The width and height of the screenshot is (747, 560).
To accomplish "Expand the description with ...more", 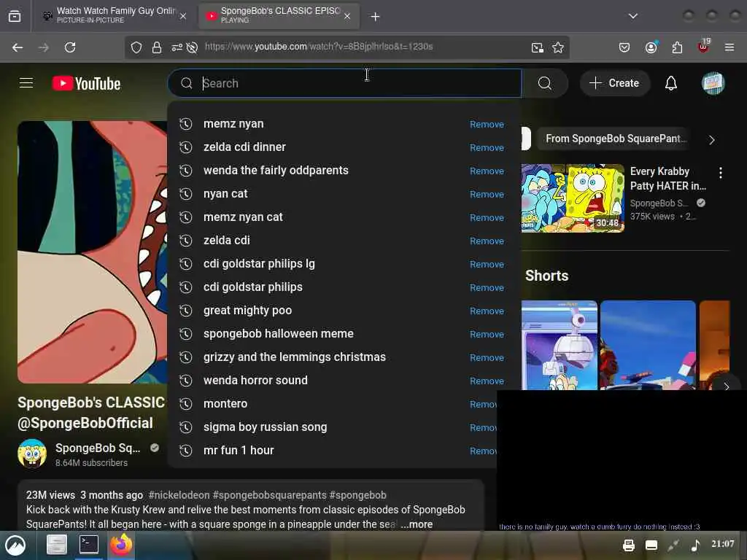I will (417, 524).
